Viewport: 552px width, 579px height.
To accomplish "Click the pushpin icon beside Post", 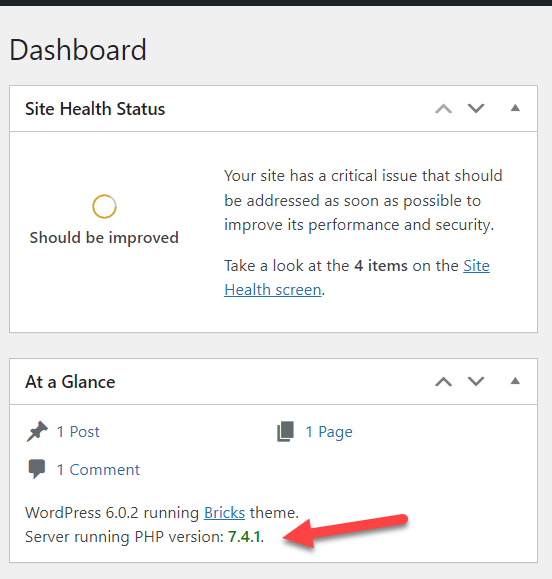I will 37,431.
